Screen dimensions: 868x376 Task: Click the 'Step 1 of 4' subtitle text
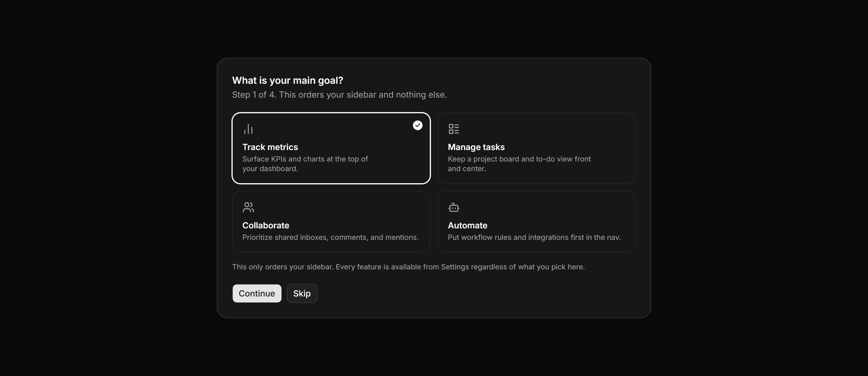click(x=339, y=95)
